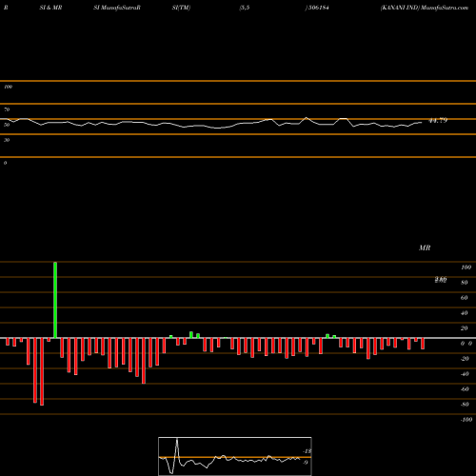The image size is (476, 476).
Task: Click the 20 label on MR axis
Action: [x=465, y=328]
